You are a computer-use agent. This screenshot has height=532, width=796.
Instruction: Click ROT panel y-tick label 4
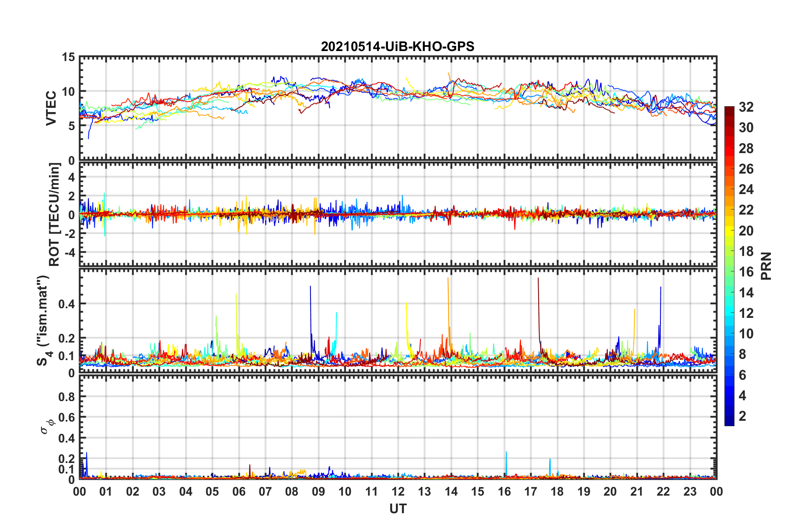[72, 177]
